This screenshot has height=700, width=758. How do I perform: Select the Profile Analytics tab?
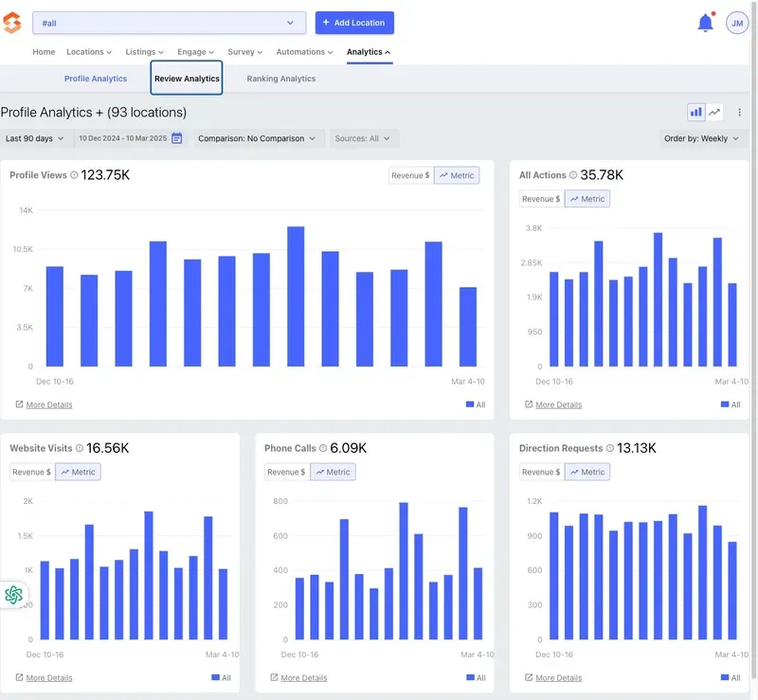point(96,79)
